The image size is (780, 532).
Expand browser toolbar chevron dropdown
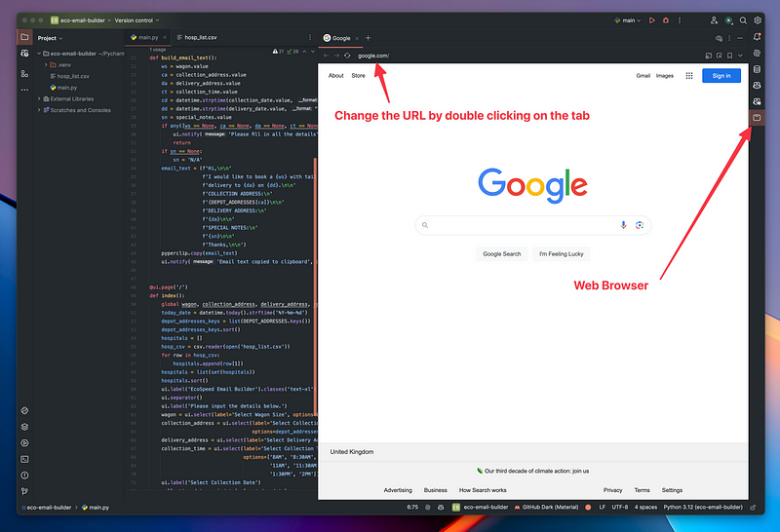click(x=740, y=56)
